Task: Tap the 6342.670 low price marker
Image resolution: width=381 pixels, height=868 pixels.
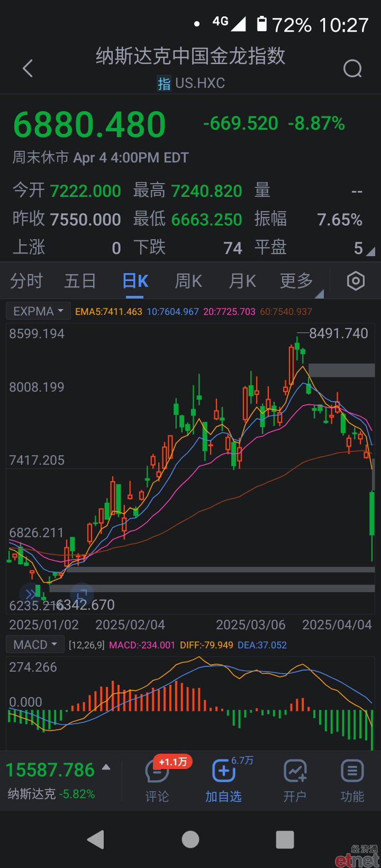Action: pyautogui.click(x=85, y=605)
